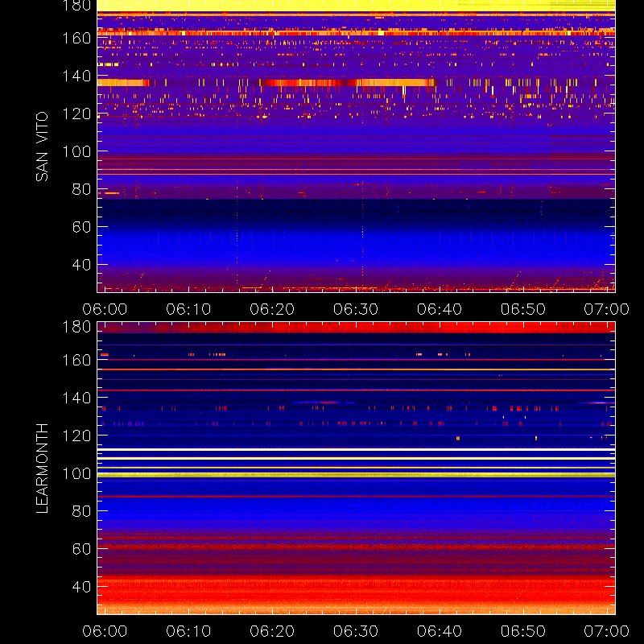This screenshot has height=644, width=644.
Task: Select the 40 tick label on San Vito axis
Action: [x=82, y=265]
